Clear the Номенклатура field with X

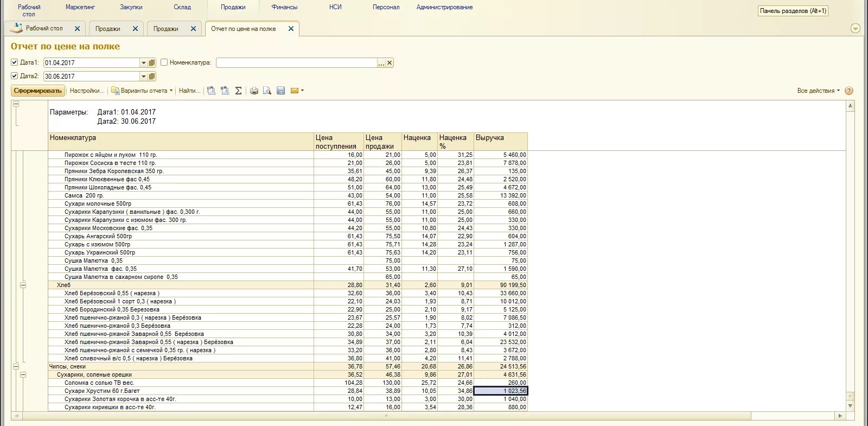point(390,63)
